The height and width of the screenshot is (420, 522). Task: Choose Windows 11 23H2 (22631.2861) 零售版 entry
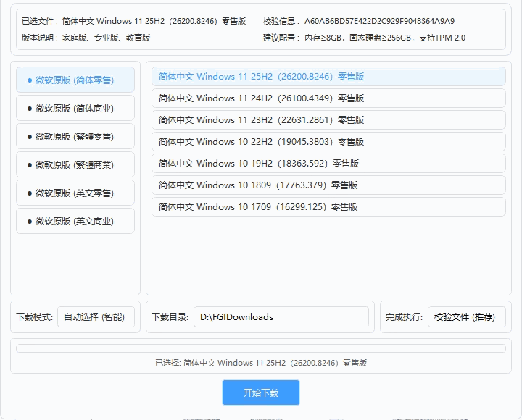pyautogui.click(x=328, y=119)
